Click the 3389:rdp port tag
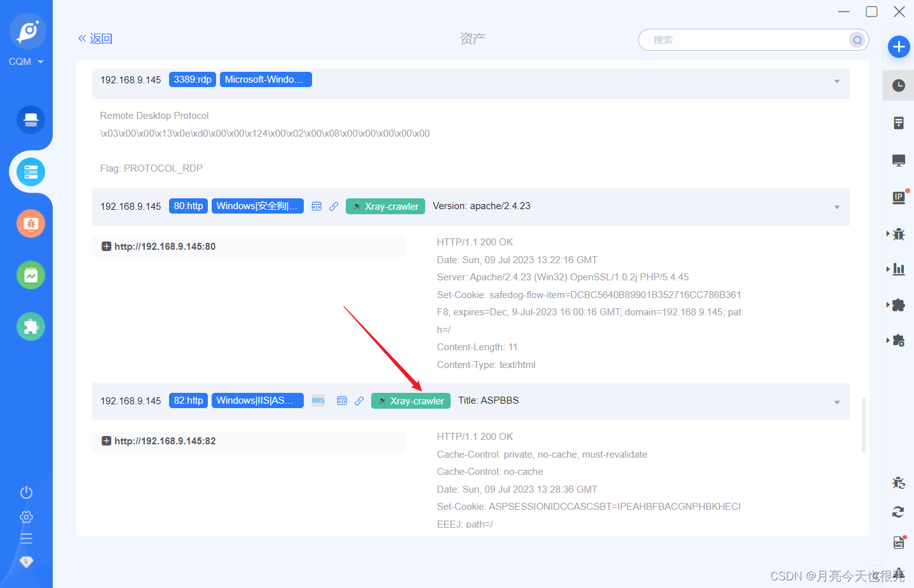This screenshot has width=914, height=588. [193, 79]
